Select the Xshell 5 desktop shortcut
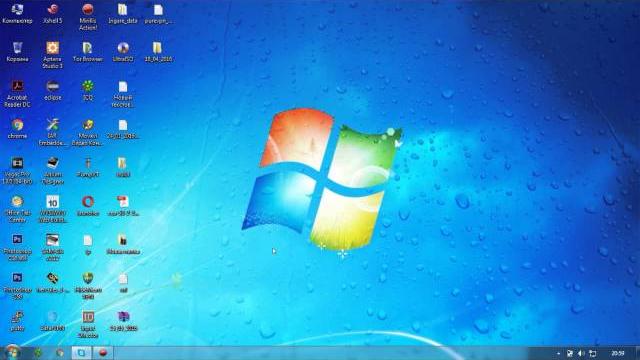640x360 pixels. pyautogui.click(x=53, y=13)
